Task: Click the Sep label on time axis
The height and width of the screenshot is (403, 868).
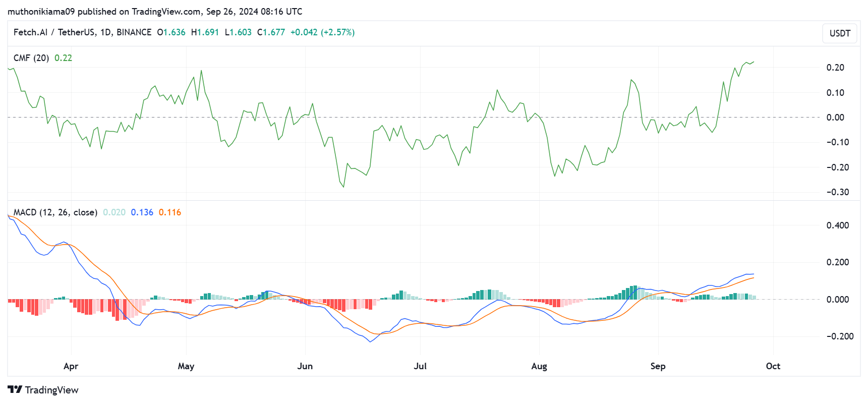Action: click(658, 366)
